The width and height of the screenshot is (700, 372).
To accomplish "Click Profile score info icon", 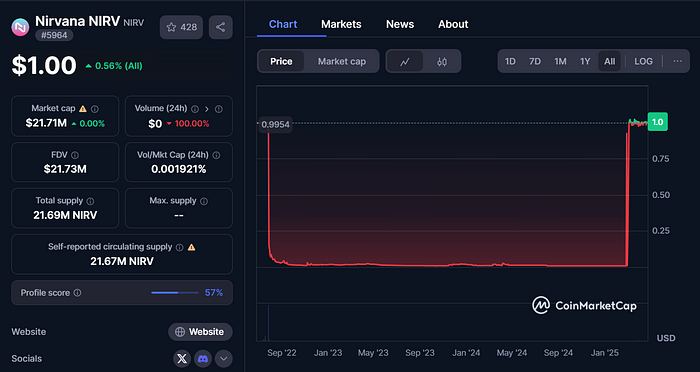I will (78, 293).
